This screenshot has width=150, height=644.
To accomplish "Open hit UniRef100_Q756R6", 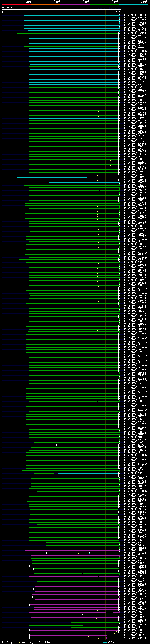I will (x=135, y=188).
